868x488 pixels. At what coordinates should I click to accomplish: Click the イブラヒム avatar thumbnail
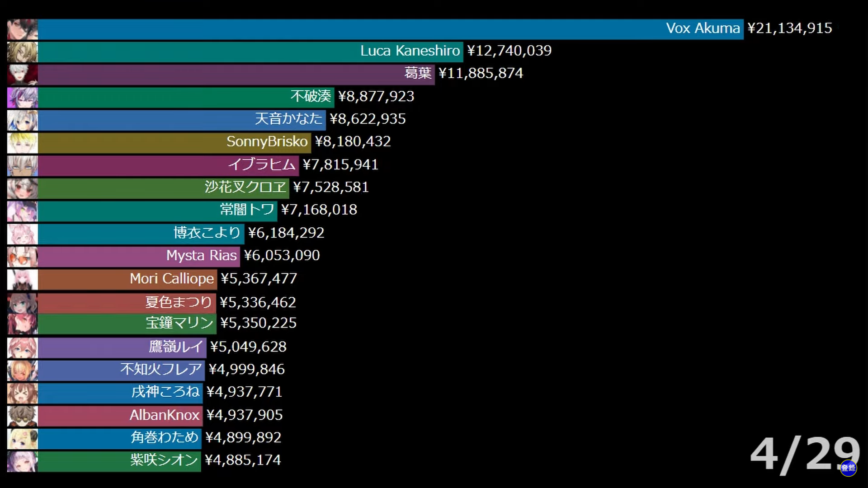[22, 166]
